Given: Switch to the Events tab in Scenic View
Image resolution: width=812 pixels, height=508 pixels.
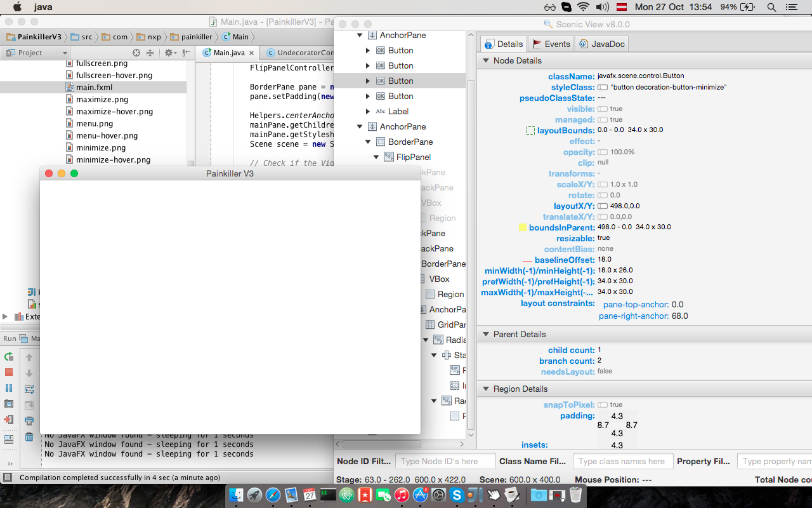Looking at the screenshot, I should coord(551,44).
